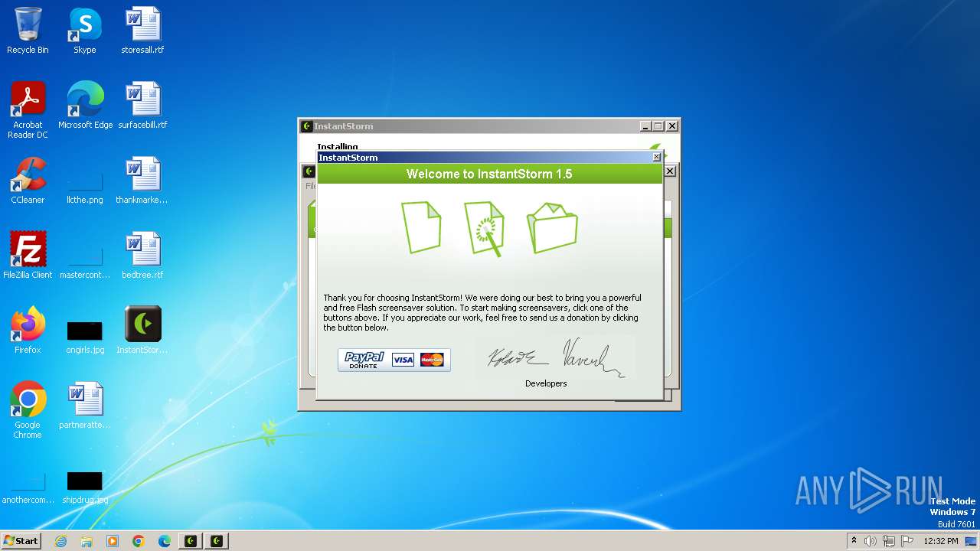Click the taskbar clock 12:32 PM

tap(941, 541)
